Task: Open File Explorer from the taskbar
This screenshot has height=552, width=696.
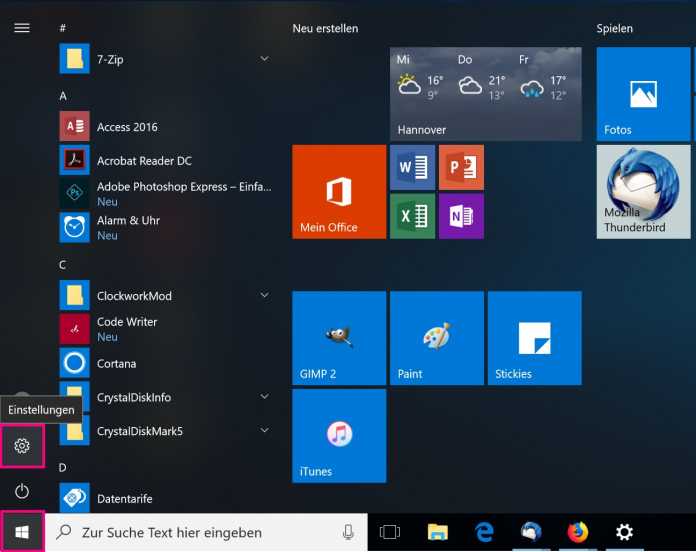Action: click(x=438, y=532)
